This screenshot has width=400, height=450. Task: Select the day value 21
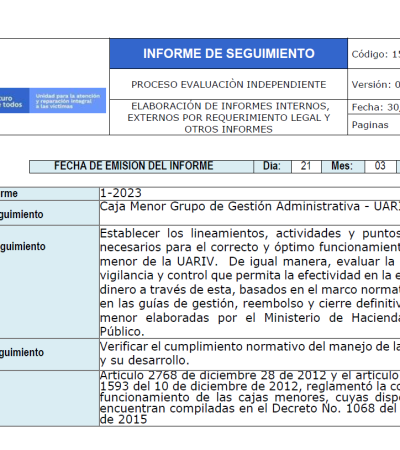click(306, 166)
